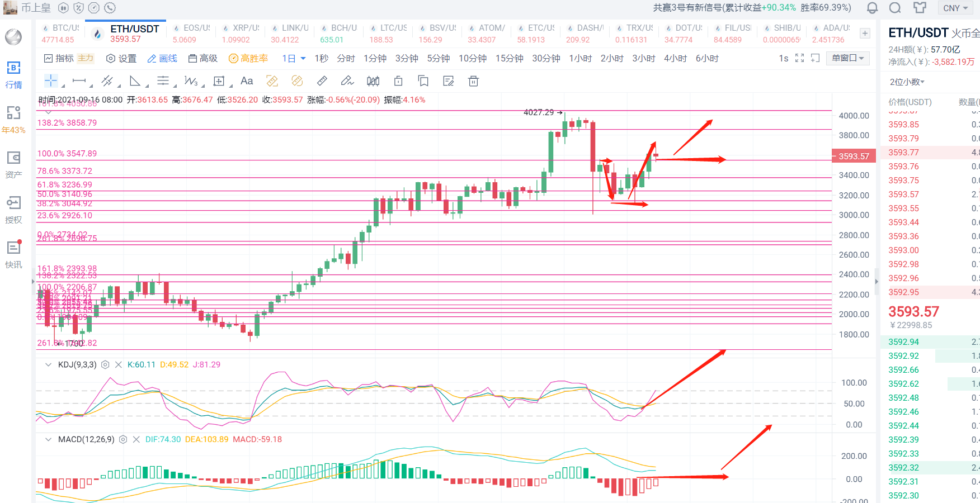Open notifications bell icon

[x=872, y=8]
